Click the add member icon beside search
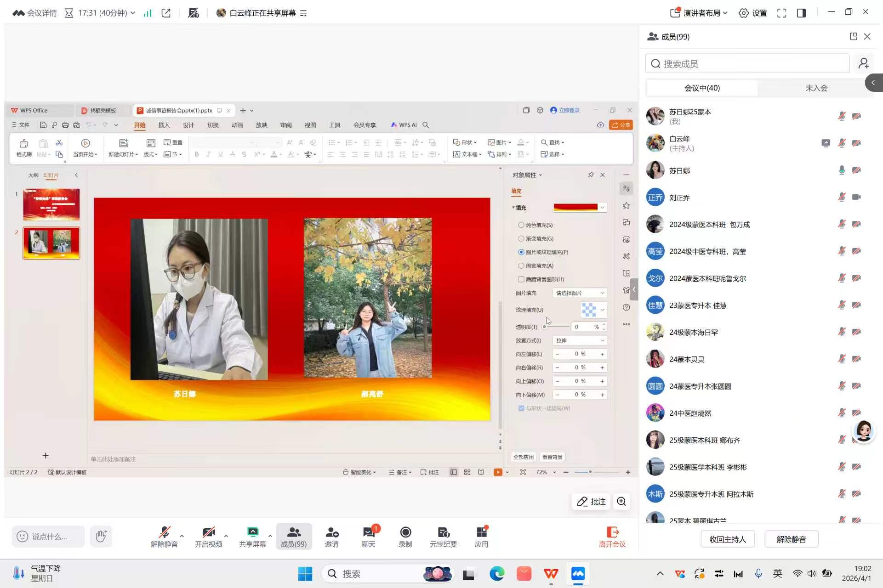Image resolution: width=883 pixels, height=588 pixels. 864,63
